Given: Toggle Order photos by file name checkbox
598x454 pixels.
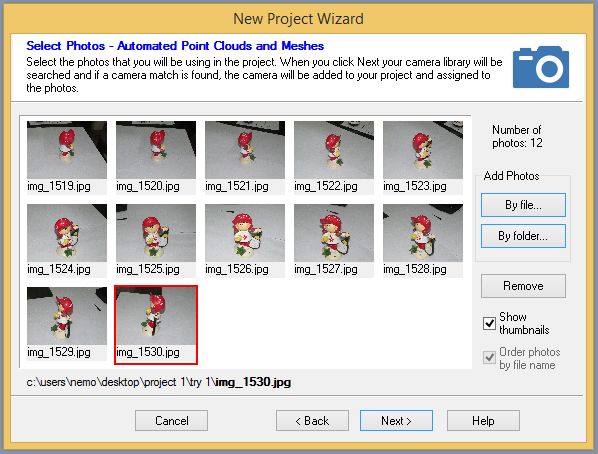Looking at the screenshot, I should [x=489, y=358].
